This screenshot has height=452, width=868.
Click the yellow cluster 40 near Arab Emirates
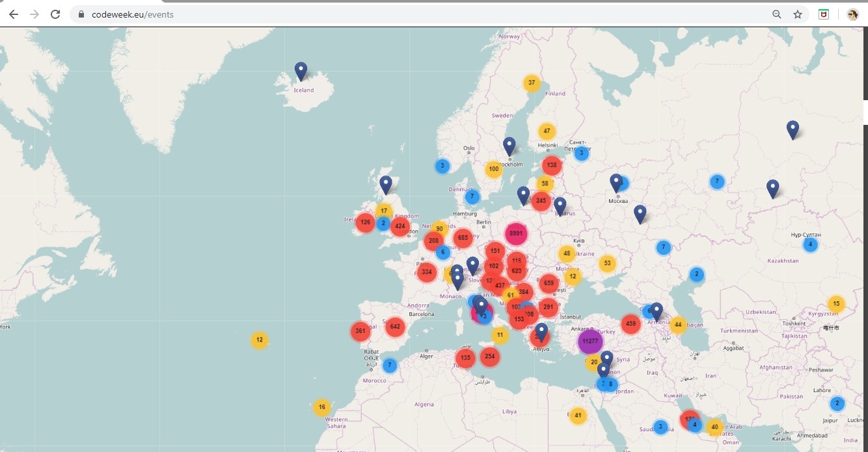pyautogui.click(x=714, y=427)
